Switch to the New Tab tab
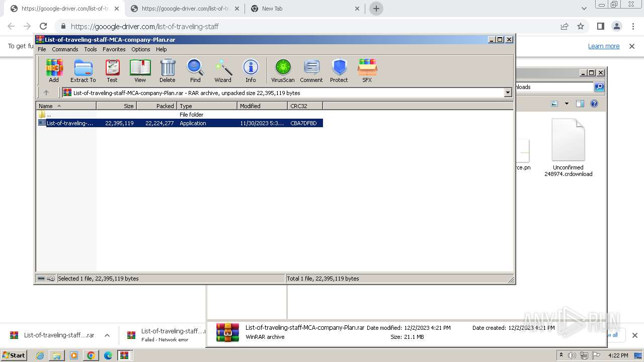This screenshot has height=362, width=644. click(x=305, y=9)
